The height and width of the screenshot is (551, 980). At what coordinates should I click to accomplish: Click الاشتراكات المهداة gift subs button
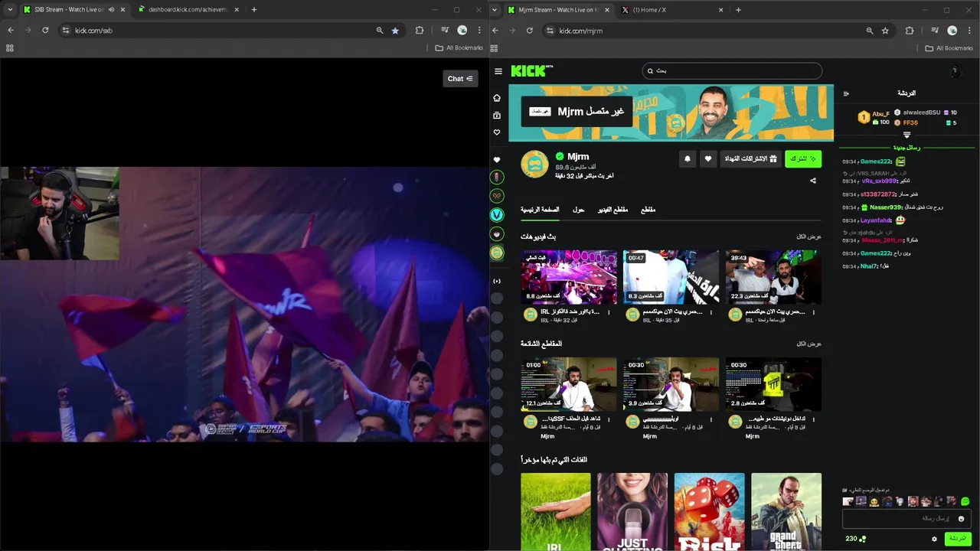(751, 158)
